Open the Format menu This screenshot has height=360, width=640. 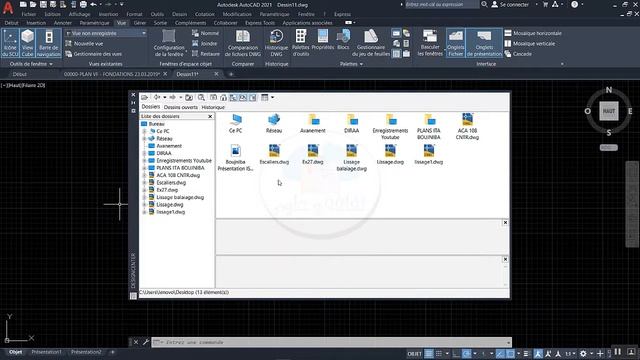point(134,14)
